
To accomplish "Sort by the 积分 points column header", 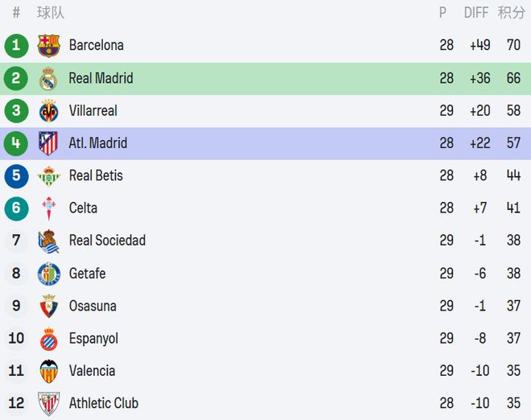I will click(x=511, y=13).
